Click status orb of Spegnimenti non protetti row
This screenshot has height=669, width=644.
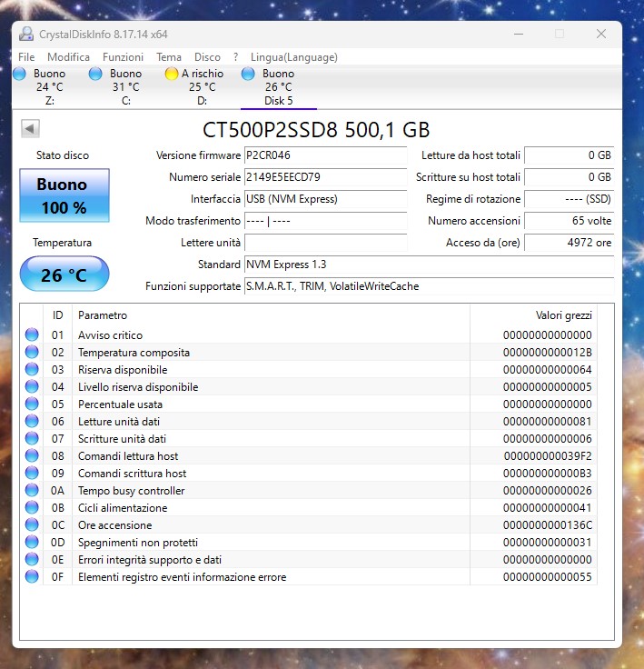pos(32,542)
